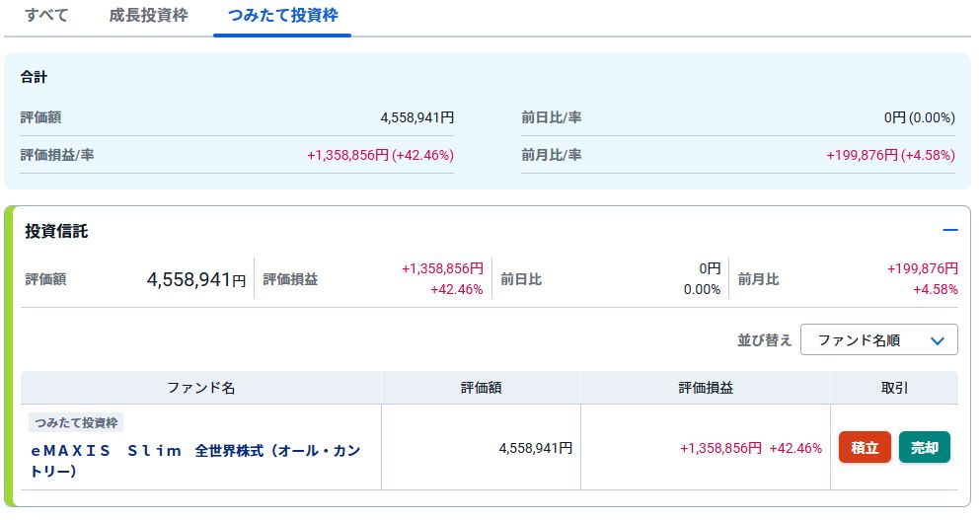The image size is (980, 520).
Task: Open the ファンド名順 sort dropdown
Action: click(x=878, y=339)
